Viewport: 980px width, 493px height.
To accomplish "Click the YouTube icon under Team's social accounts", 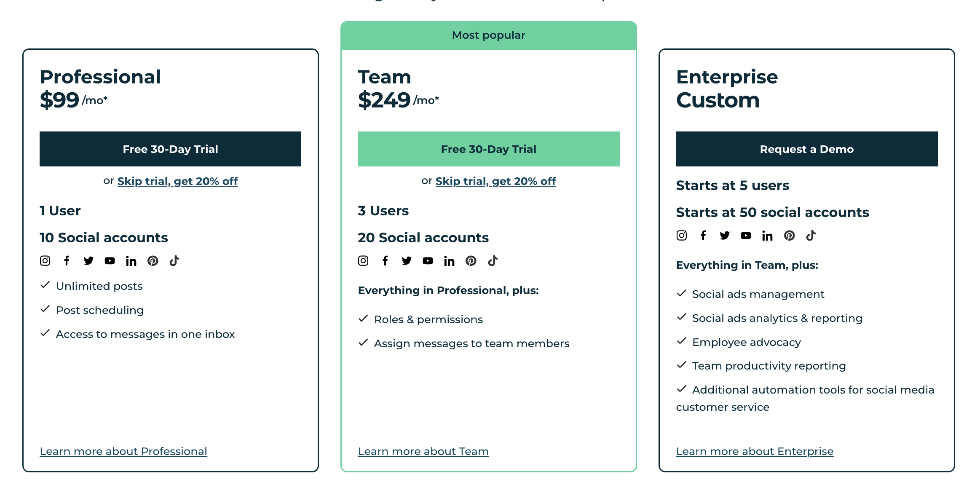I will click(428, 261).
